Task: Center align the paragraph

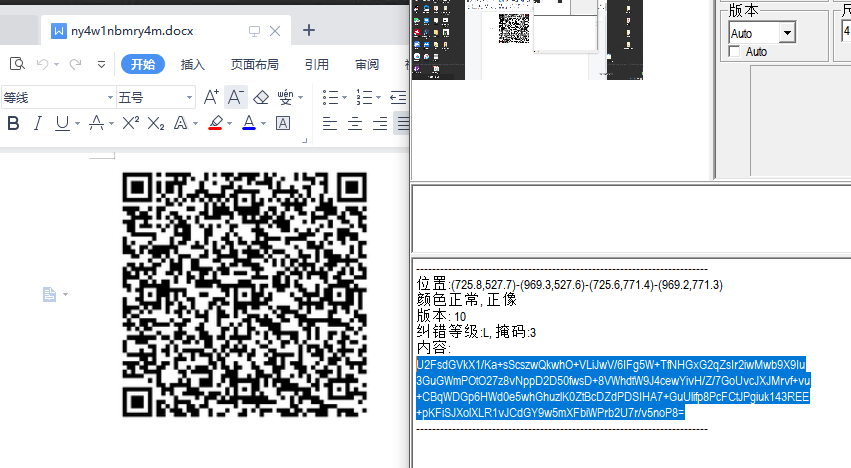Action: (x=355, y=124)
